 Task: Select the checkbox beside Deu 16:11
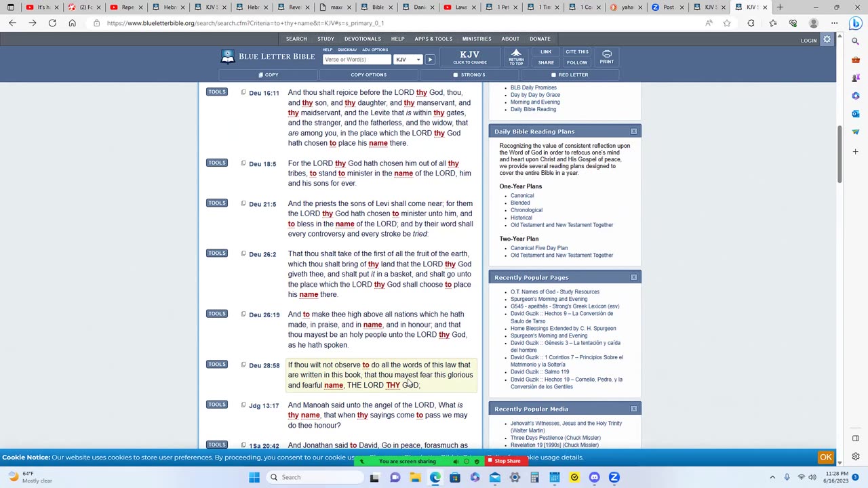tap(243, 92)
